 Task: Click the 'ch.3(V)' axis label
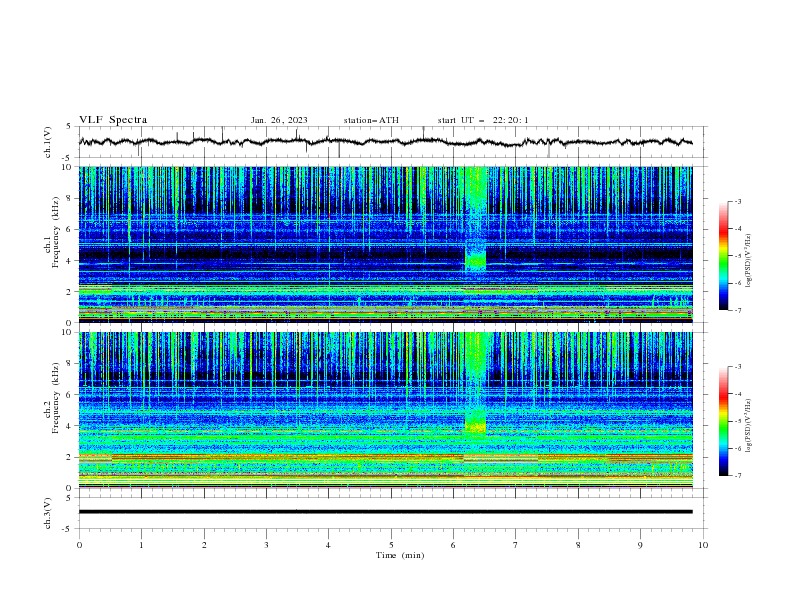coord(48,513)
